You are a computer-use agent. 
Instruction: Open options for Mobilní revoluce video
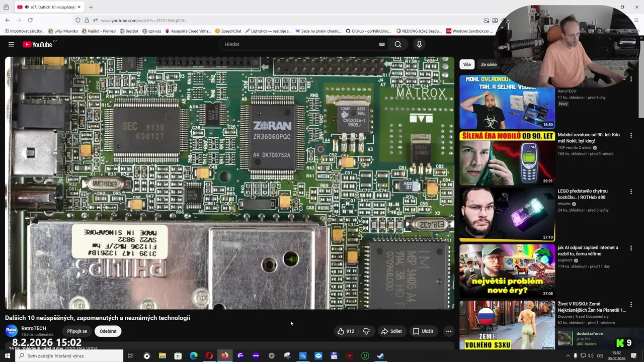click(x=631, y=135)
